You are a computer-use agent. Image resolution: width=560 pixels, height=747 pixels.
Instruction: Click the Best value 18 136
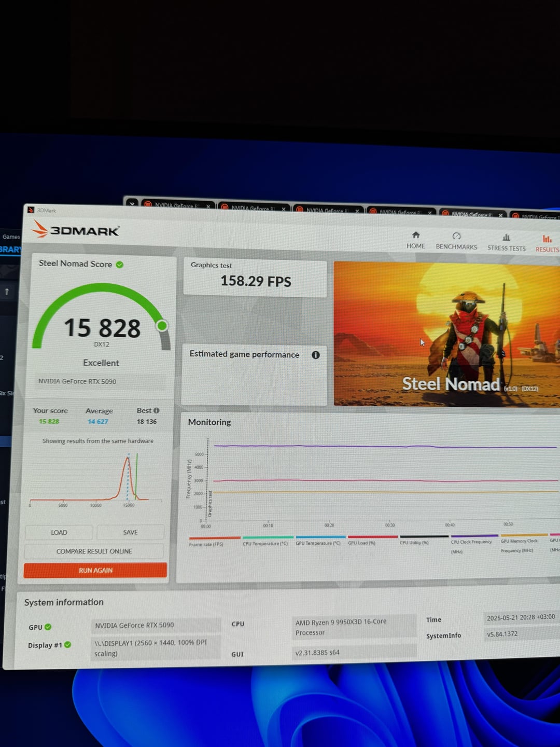pyautogui.click(x=147, y=422)
